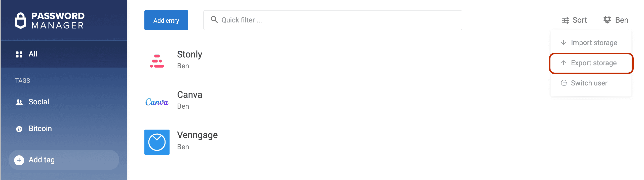Click the Canva logo thumbnail
The image size is (644, 180).
pyautogui.click(x=157, y=102)
